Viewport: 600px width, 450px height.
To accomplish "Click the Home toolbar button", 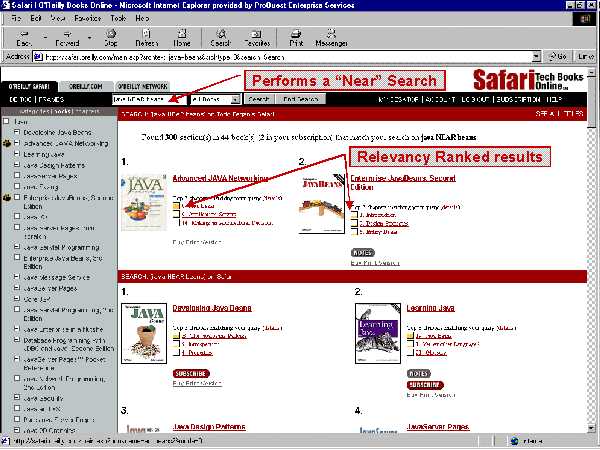I will click(x=182, y=38).
